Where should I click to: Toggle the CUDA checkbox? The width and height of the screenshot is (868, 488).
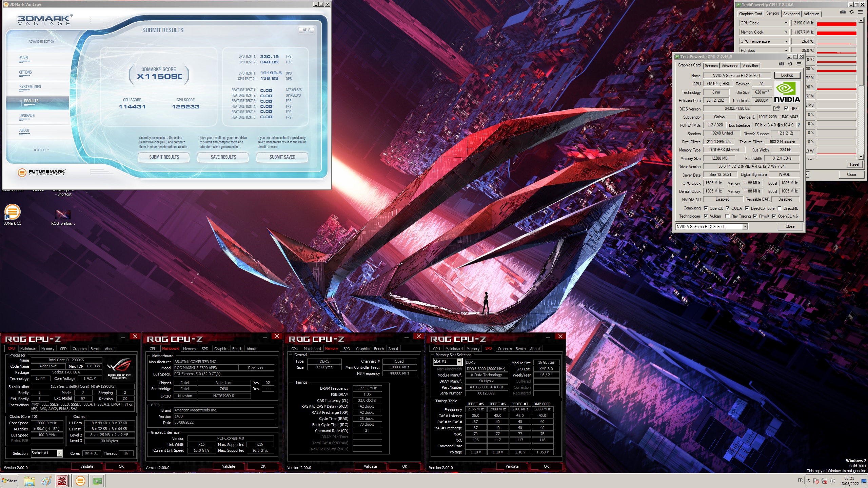(728, 208)
